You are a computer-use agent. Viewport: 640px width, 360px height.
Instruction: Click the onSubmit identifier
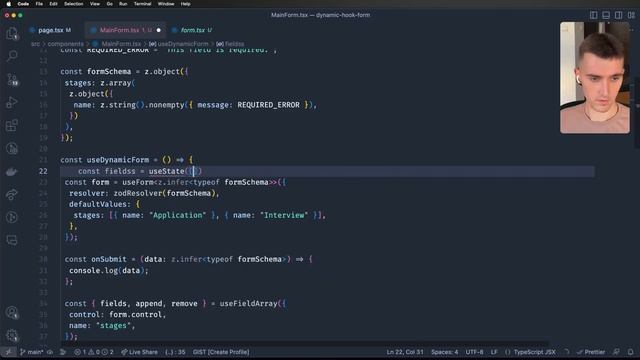tap(109, 259)
